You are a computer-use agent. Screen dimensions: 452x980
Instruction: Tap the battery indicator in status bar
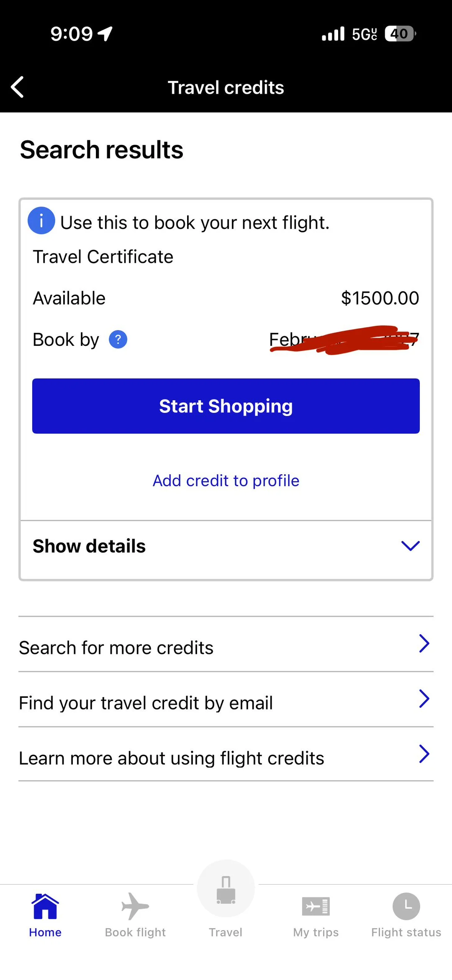[400, 33]
